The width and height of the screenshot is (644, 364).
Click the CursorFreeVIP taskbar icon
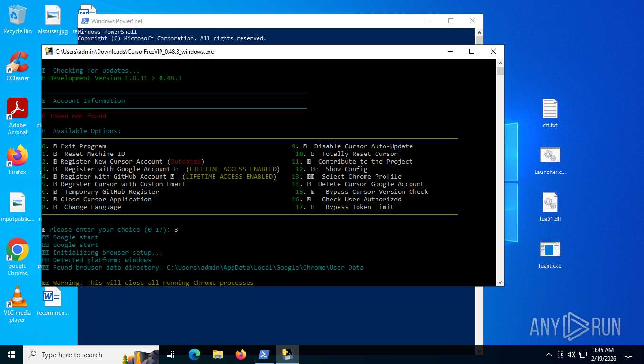pos(287,355)
